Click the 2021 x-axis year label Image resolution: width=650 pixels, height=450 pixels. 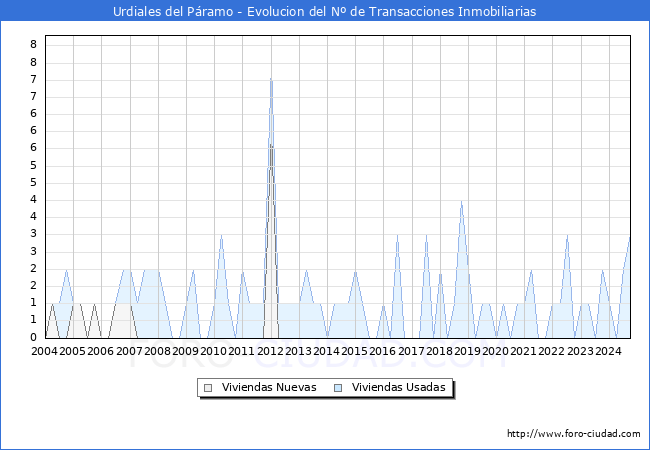coord(524,351)
